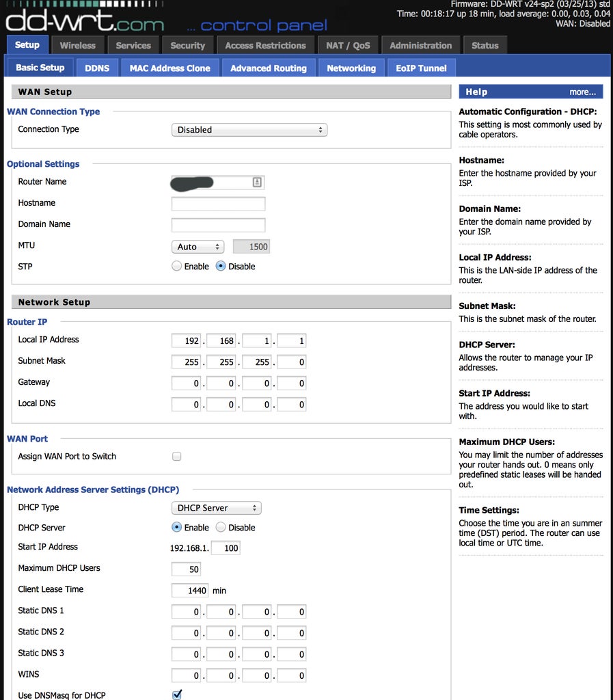613x700 pixels.
Task: Open the Administration tab
Action: coord(420,45)
